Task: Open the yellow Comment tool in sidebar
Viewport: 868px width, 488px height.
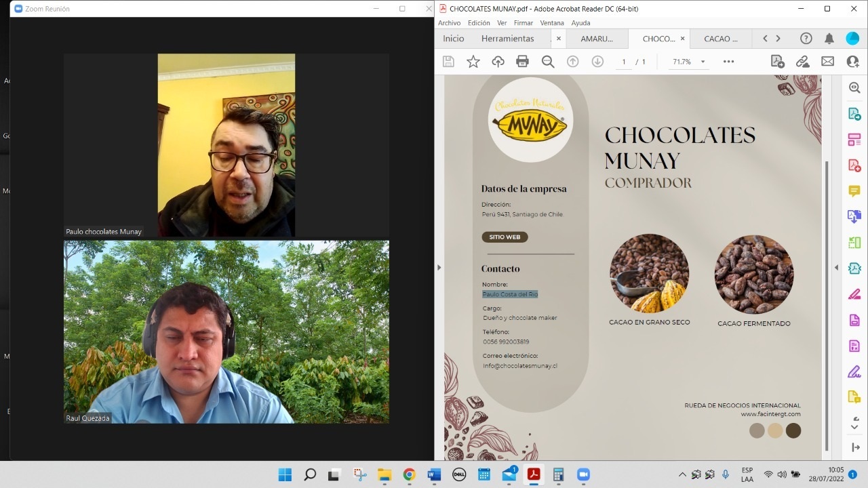Action: click(x=854, y=191)
